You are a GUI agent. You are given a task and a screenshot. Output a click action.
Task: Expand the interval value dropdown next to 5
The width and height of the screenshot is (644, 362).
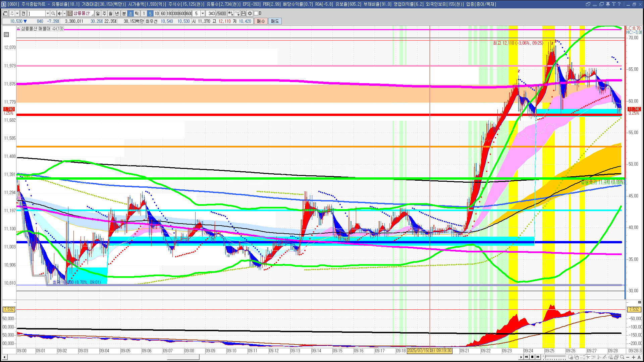click(203, 13)
